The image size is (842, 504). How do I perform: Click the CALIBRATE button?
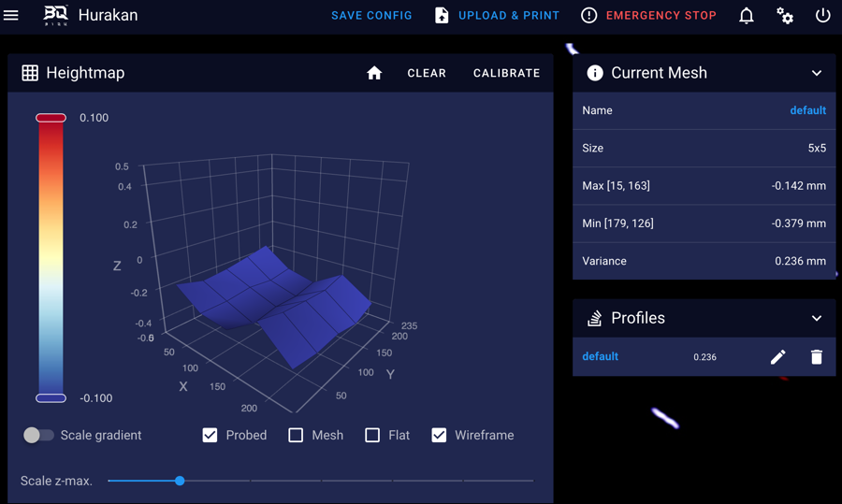click(x=506, y=73)
